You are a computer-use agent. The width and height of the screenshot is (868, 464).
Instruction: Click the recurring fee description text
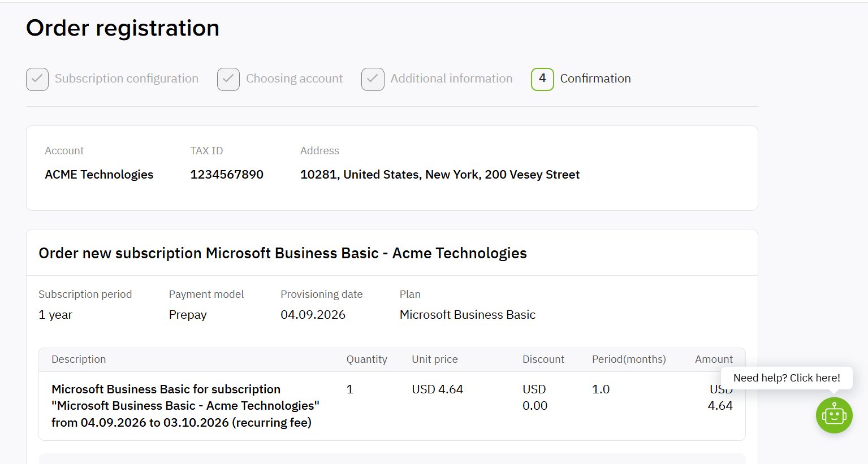(x=185, y=406)
